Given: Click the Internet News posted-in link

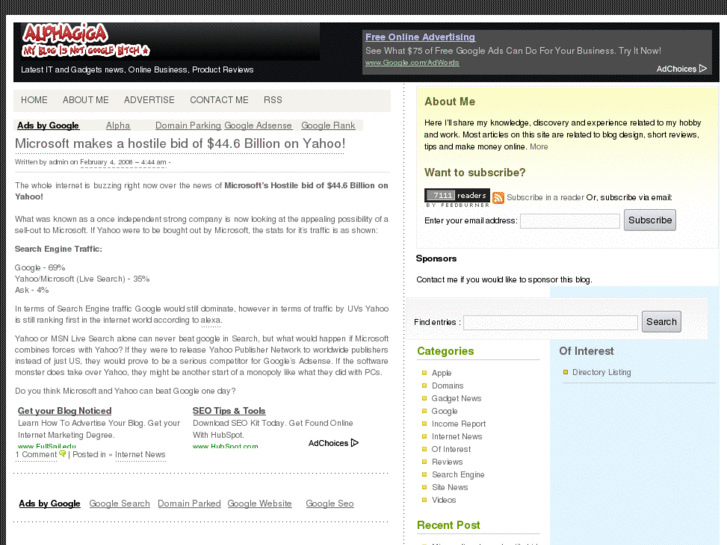Looking at the screenshot, I should (140, 455).
